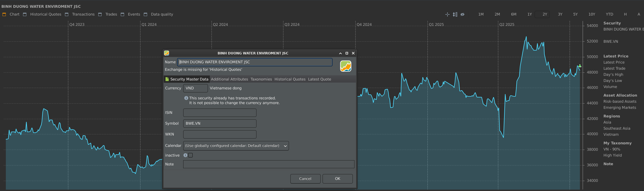
Task: Select the 5Y chart range
Action: click(575, 14)
